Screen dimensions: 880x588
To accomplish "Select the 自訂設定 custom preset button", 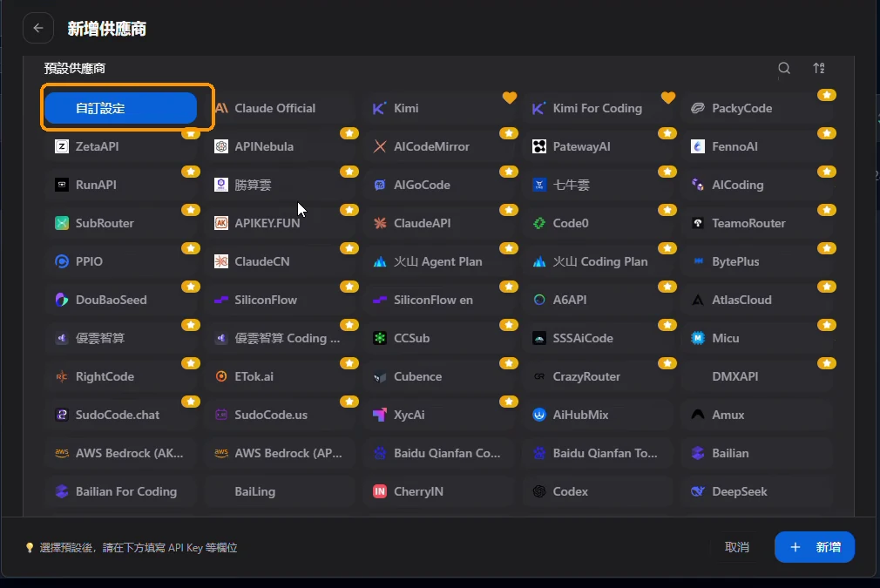I will [120, 108].
